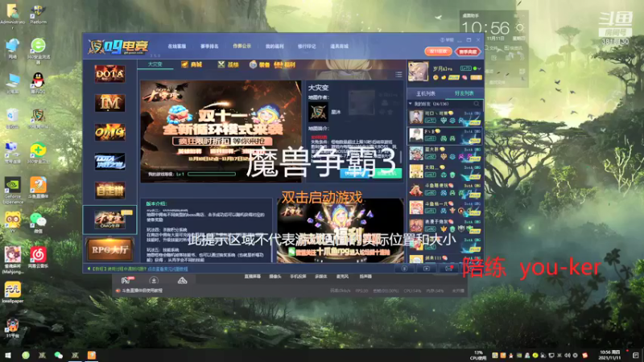Open the notification center icon
The width and height of the screenshot is (644, 362).
pos(635,355)
